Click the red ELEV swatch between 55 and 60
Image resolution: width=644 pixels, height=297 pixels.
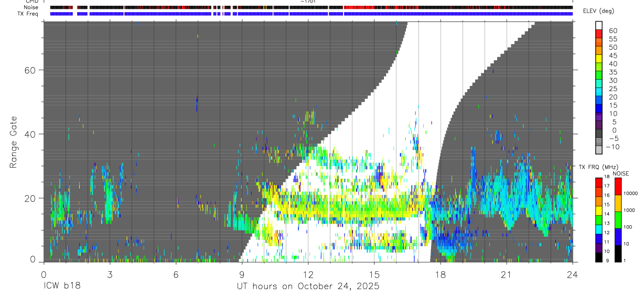599,34
